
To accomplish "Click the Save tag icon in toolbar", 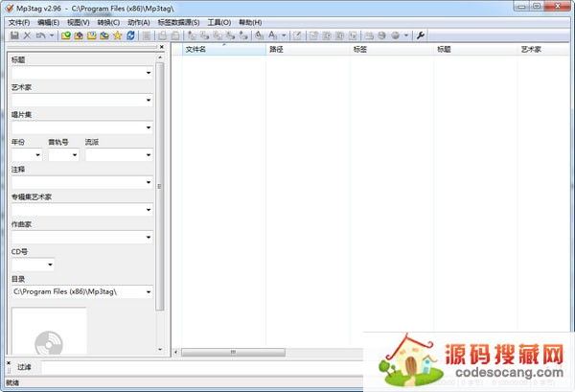I will 14,35.
